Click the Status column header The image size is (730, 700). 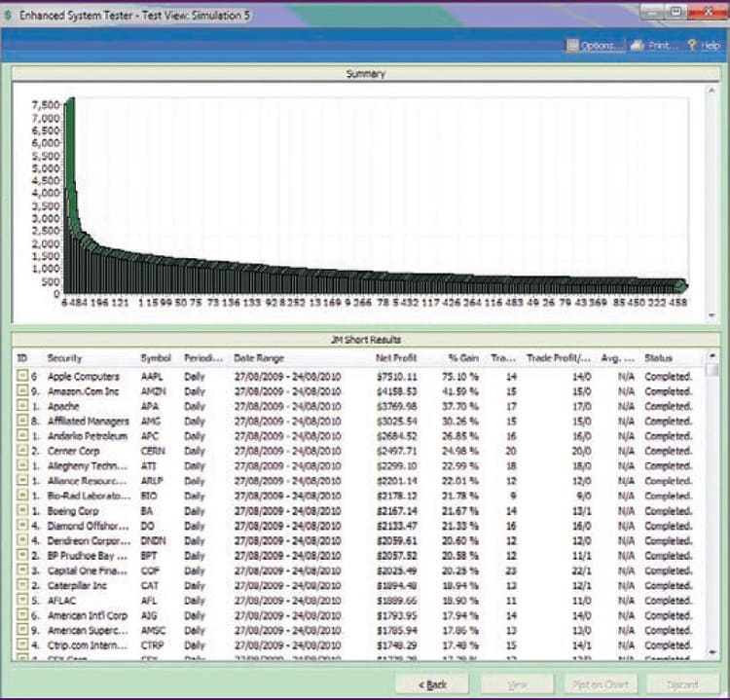tap(658, 358)
